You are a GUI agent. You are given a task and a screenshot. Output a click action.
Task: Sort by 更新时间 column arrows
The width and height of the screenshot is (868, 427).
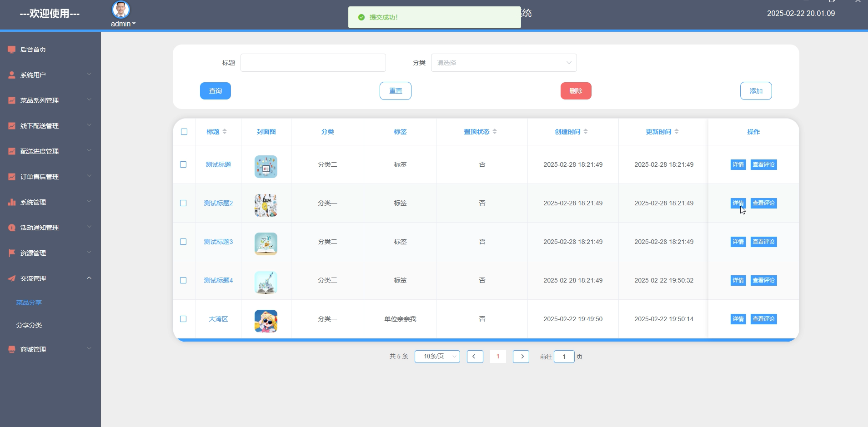(x=677, y=132)
